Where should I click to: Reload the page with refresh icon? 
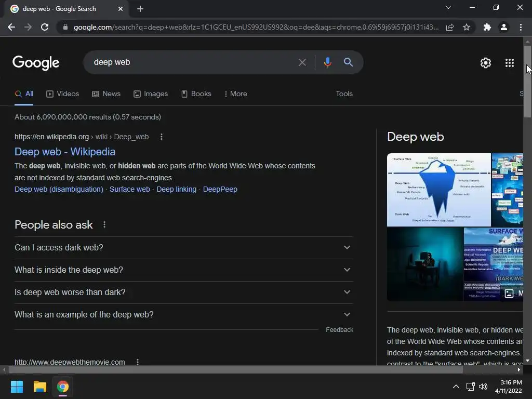[x=45, y=27]
